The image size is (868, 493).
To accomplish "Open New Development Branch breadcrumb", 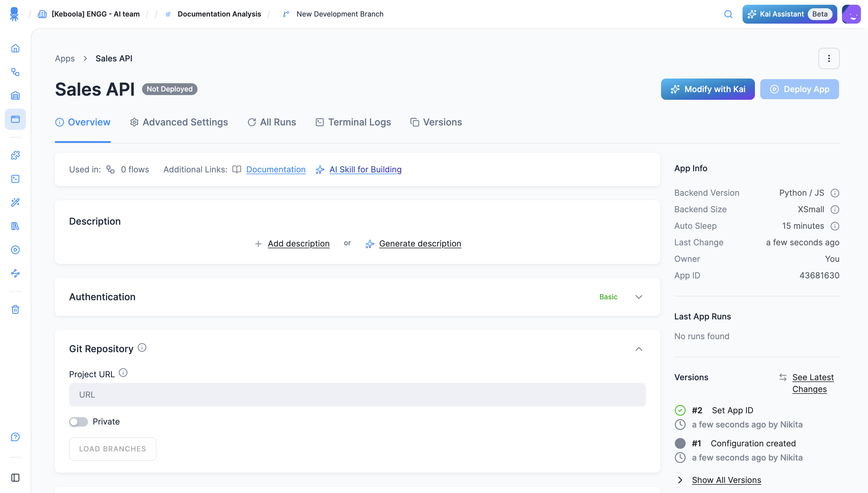I will 340,14.
